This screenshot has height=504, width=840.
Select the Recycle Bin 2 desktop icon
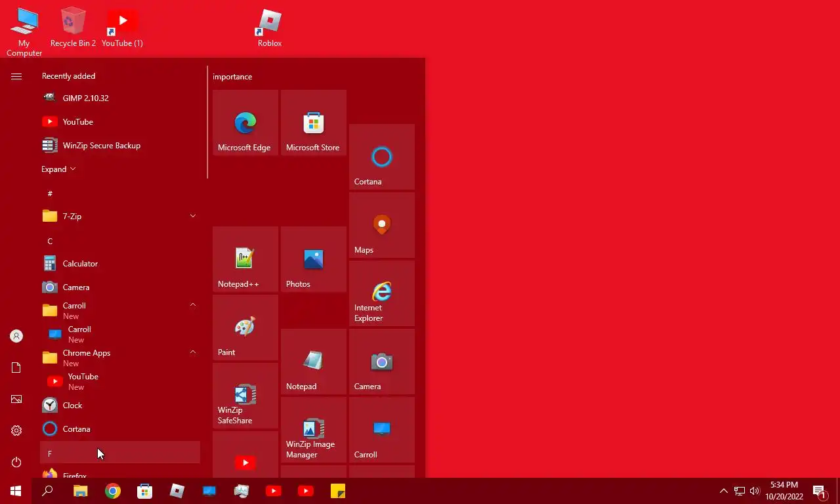(x=73, y=28)
